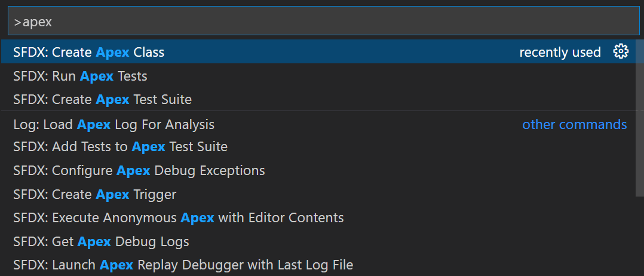Open Log: Load Apex Log For Analysis
This screenshot has height=276, width=644.
coord(318,124)
